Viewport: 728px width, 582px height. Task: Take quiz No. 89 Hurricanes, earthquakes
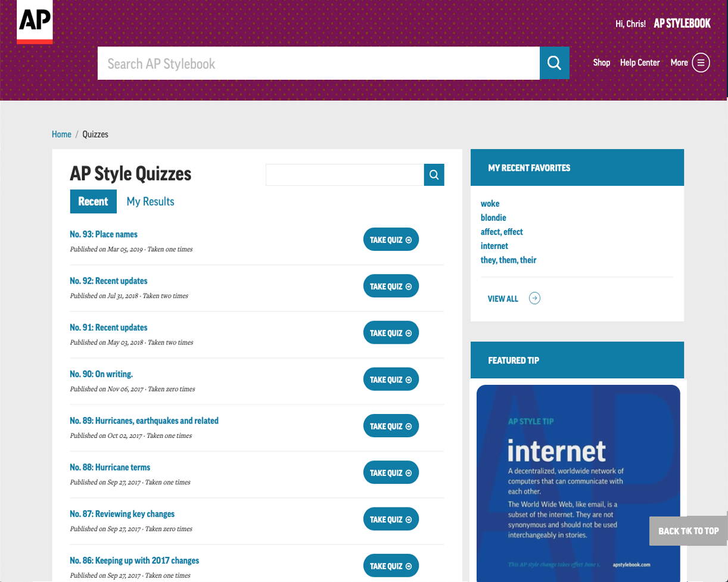[391, 426]
